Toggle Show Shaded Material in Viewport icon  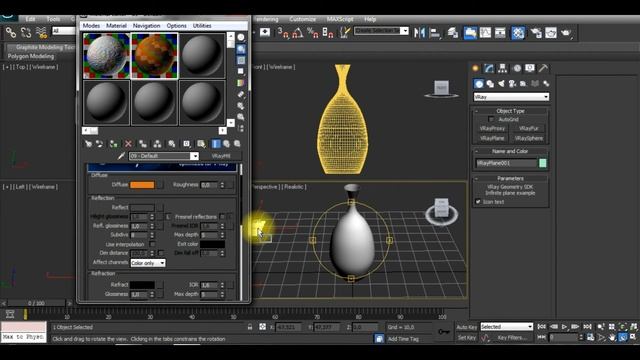pyautogui.click(x=201, y=144)
